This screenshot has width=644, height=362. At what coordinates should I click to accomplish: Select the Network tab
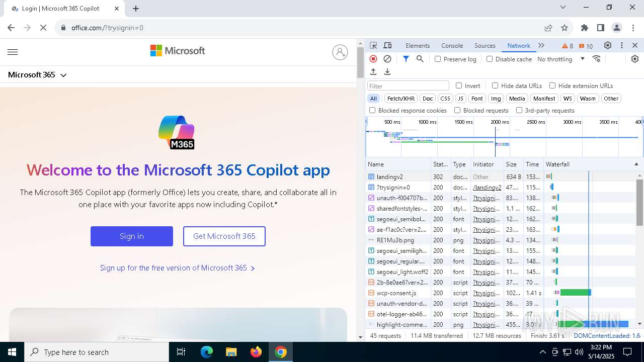point(519,45)
